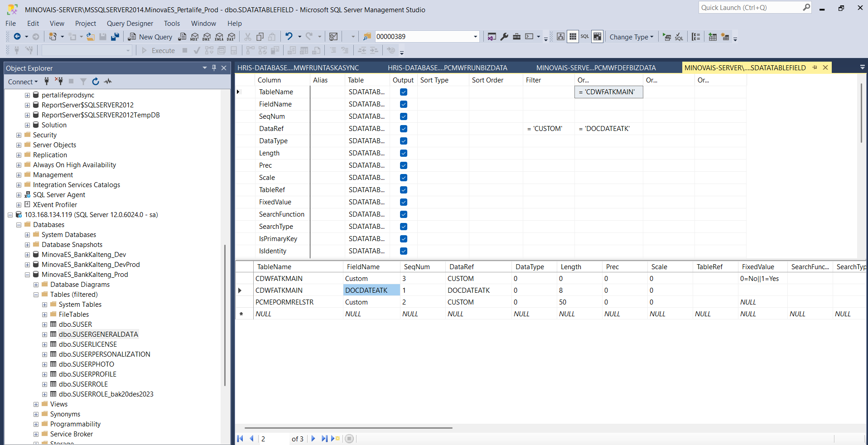
Task: Click the XMLA query icon
Action: (219, 37)
